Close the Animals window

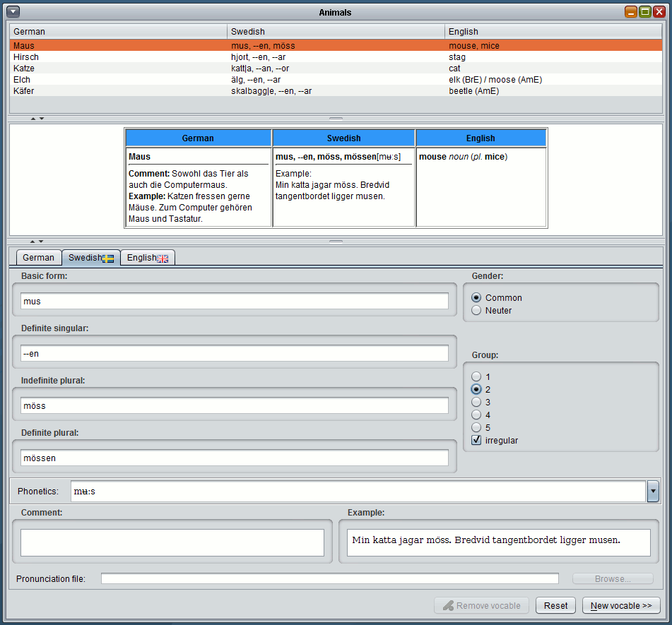(x=659, y=12)
